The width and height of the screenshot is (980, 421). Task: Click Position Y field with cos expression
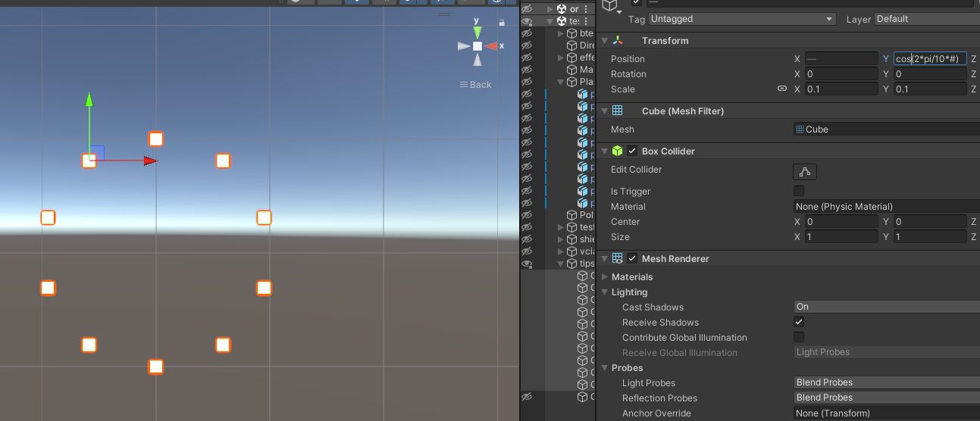tap(930, 58)
